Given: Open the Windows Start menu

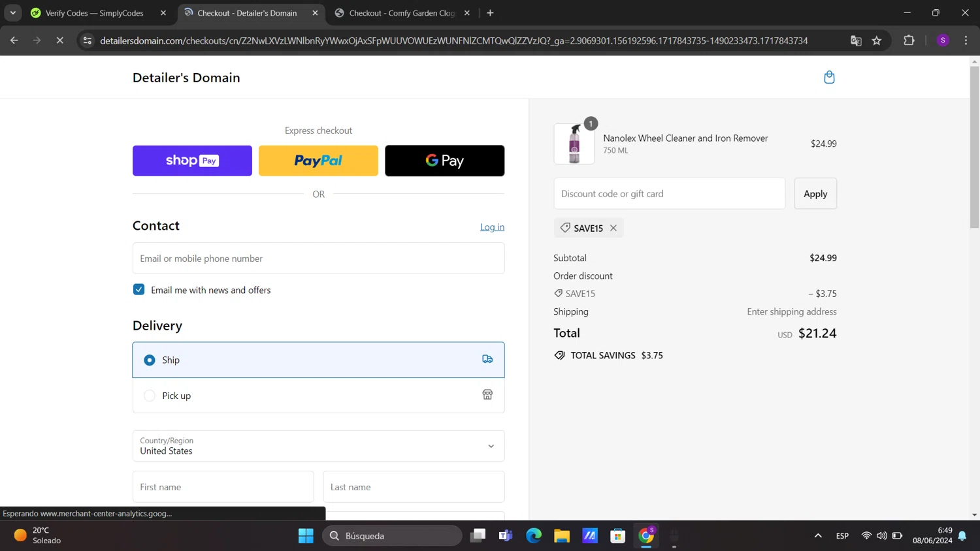Looking at the screenshot, I should coord(306,536).
